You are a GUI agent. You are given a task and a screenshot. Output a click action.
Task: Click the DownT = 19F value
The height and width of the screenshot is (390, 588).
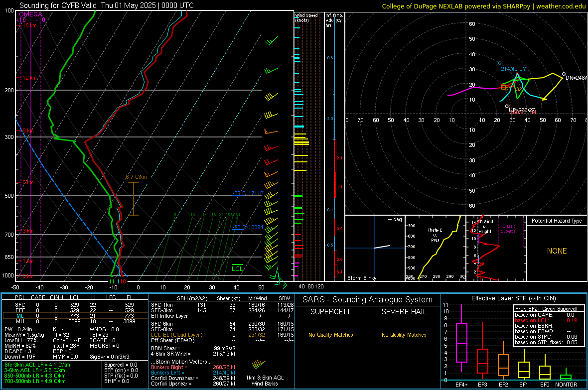(x=20, y=357)
